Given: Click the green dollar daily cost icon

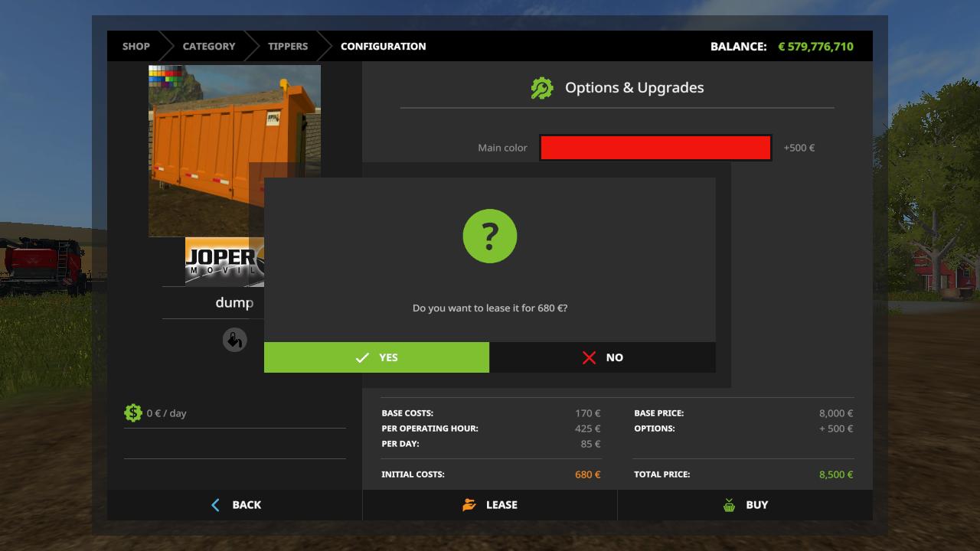Looking at the screenshot, I should (133, 413).
